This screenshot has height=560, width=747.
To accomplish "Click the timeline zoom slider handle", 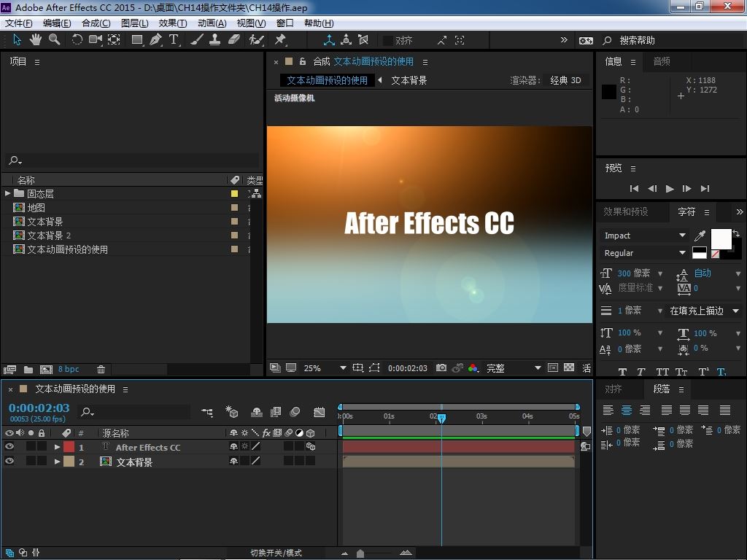I will tap(360, 553).
